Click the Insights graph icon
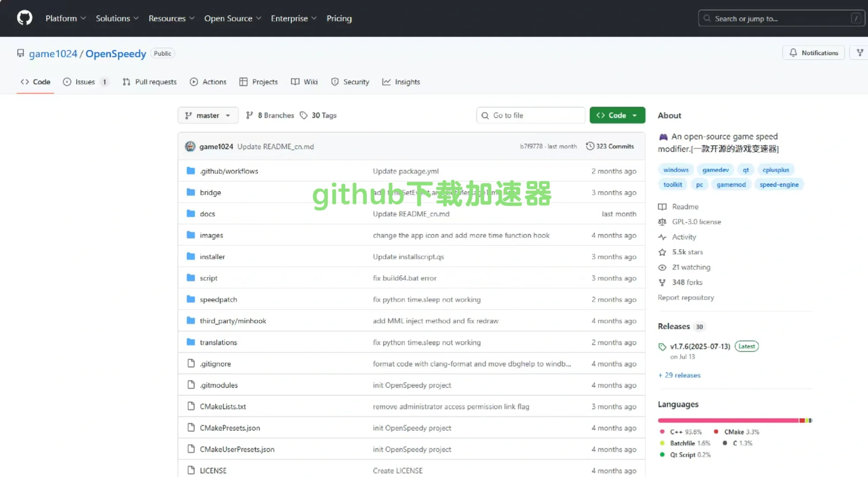The image size is (868, 477). pyautogui.click(x=387, y=82)
